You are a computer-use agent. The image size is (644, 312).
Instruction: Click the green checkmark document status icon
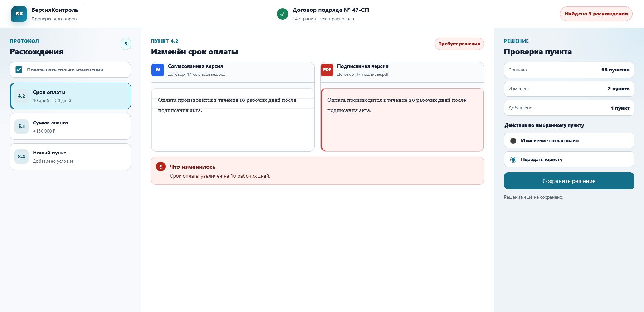[x=283, y=14]
